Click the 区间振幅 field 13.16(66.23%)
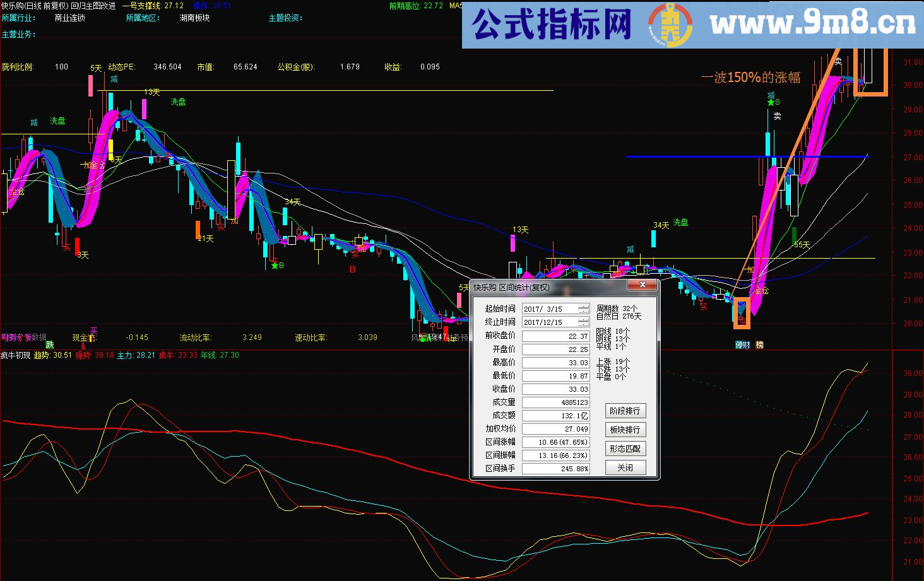 pos(556,455)
